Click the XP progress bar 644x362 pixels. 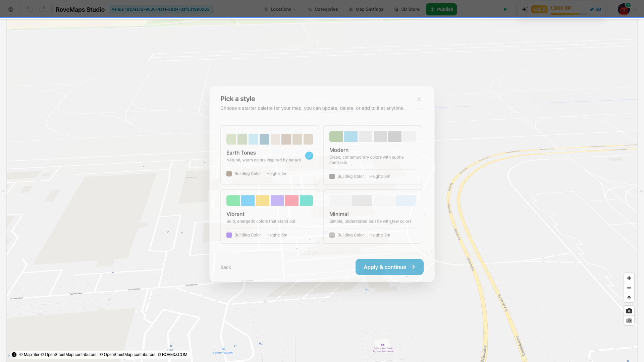click(x=568, y=14)
